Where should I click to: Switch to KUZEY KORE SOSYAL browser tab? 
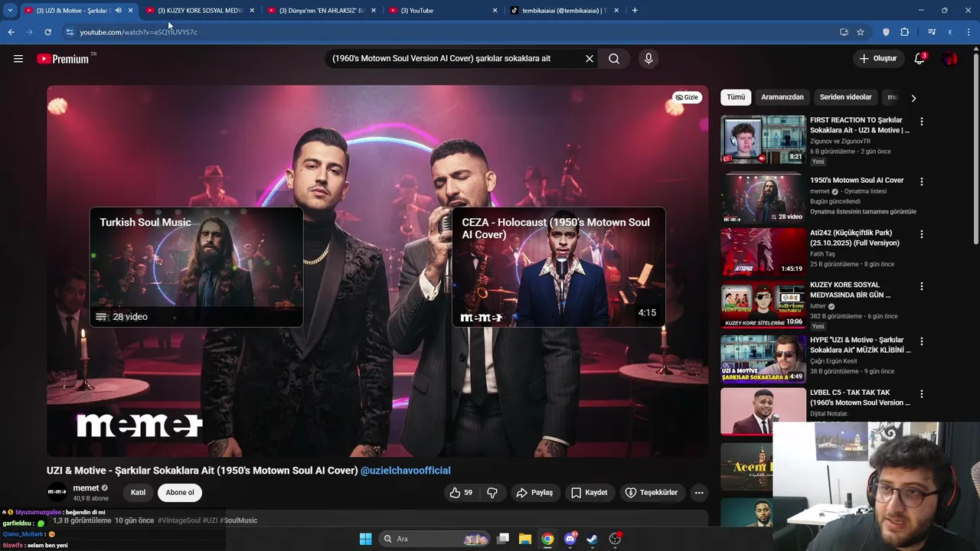(200, 10)
